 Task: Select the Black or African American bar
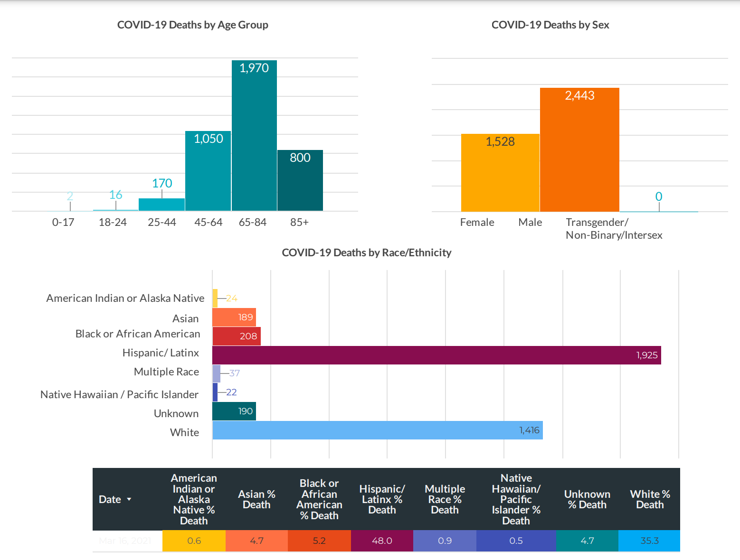(x=236, y=336)
